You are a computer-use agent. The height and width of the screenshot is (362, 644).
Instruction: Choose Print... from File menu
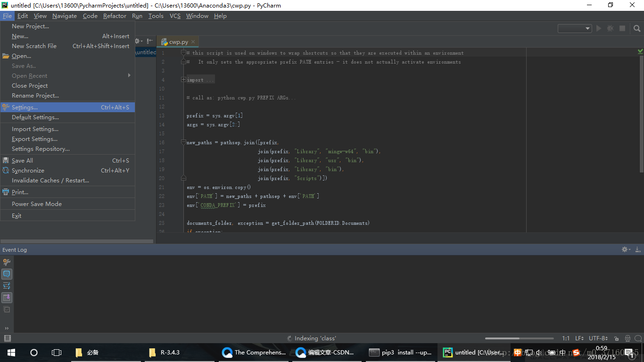click(67, 192)
